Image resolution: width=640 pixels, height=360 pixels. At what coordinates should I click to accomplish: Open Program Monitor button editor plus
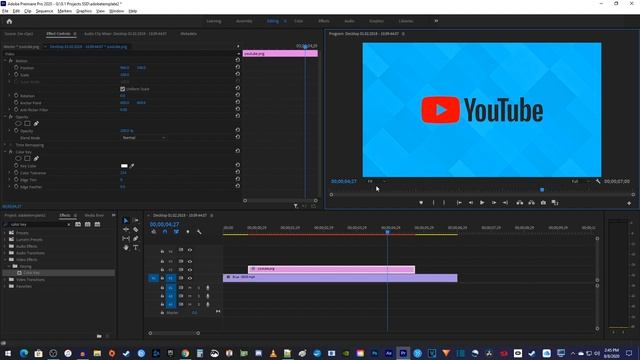coord(629,203)
